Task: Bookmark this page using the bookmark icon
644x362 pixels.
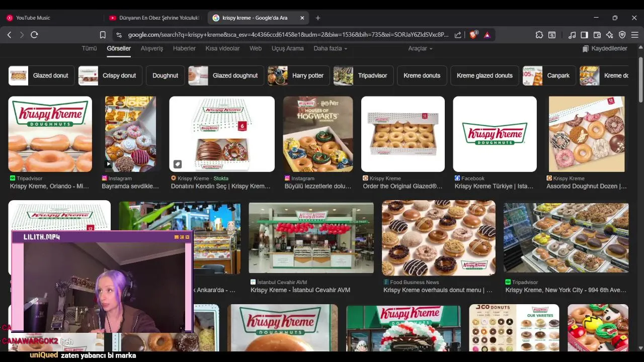Action: pos(103,35)
